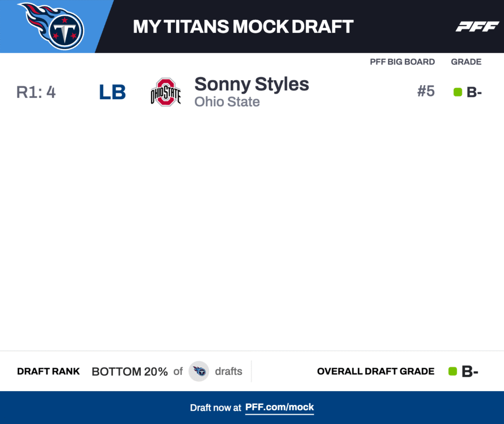Select the Sonny Styles player name
The height and width of the screenshot is (424, 504).
[x=252, y=84]
